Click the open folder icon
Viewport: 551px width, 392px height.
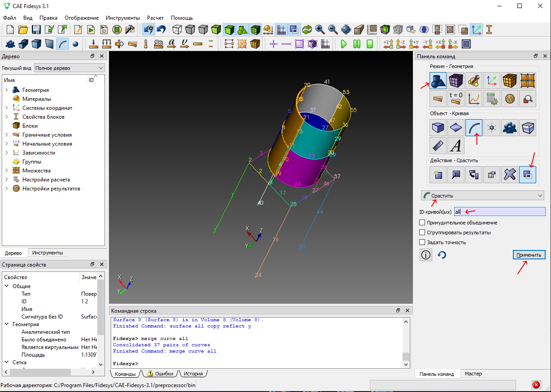(x=23, y=30)
